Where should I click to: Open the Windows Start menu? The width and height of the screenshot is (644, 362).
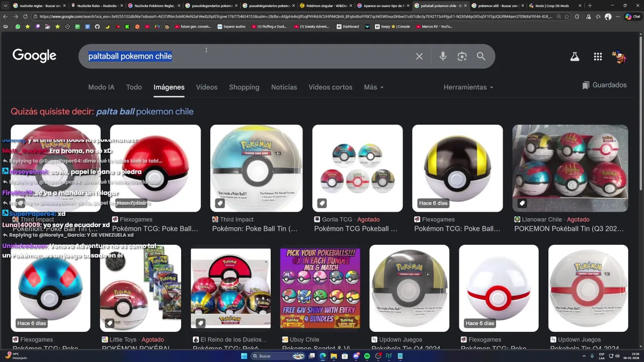tap(244, 356)
